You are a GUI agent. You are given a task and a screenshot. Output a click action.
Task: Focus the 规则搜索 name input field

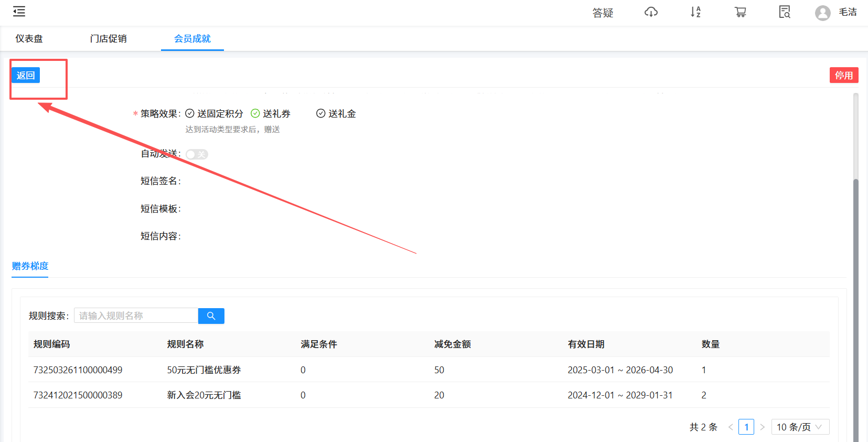click(x=136, y=316)
